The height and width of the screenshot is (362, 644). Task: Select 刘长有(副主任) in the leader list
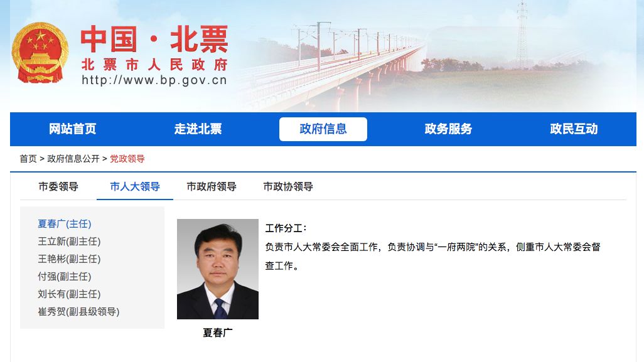pos(69,294)
